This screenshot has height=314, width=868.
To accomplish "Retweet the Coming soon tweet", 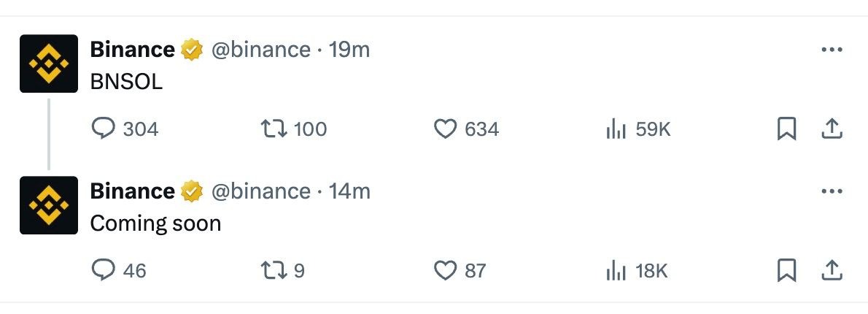I will (272, 271).
